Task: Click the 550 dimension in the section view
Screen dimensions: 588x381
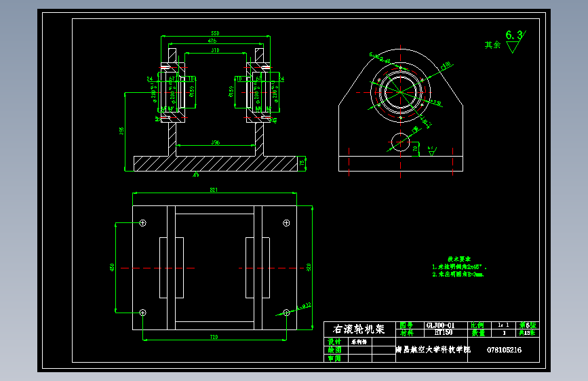Action: click(x=215, y=33)
